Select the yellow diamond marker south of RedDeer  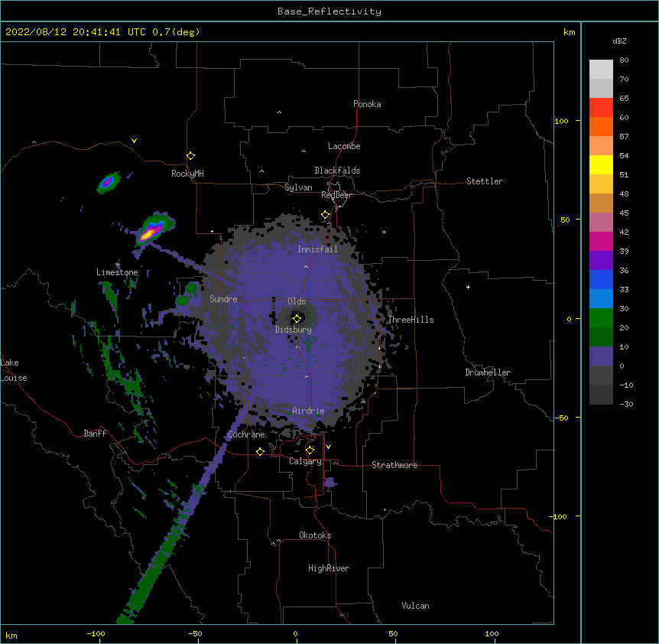[x=325, y=215]
